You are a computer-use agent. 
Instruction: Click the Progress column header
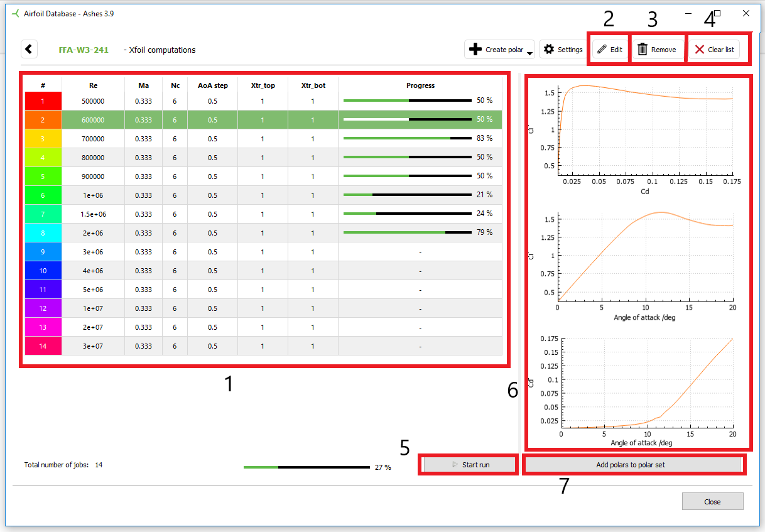click(420, 85)
